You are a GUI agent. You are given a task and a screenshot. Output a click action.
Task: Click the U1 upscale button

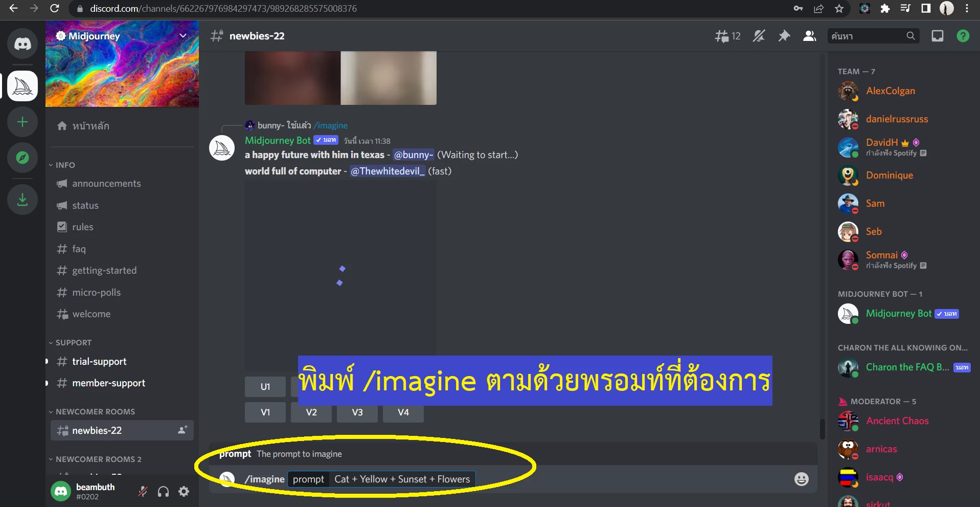(265, 387)
